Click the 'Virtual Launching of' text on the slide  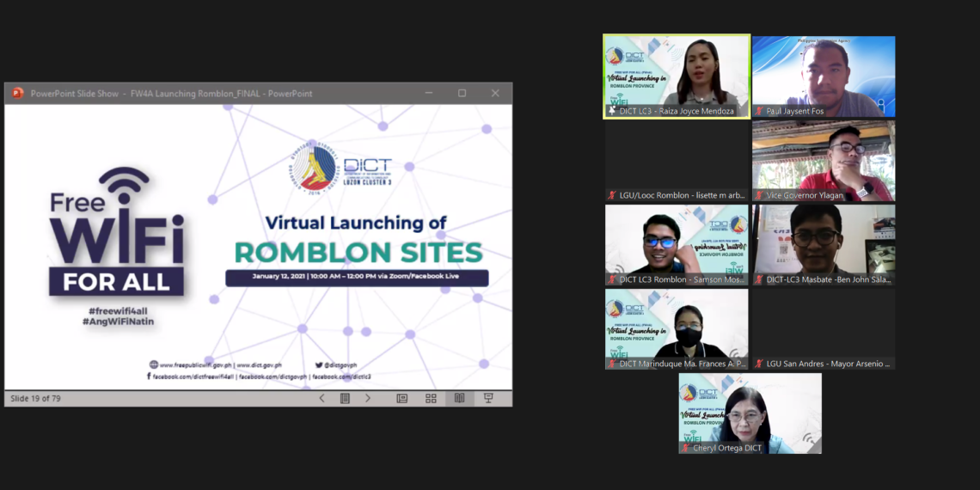356,223
